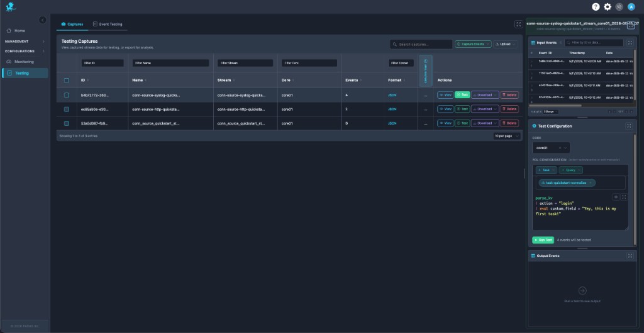
Task: Test the conn-source-http capture
Action: pyautogui.click(x=462, y=109)
